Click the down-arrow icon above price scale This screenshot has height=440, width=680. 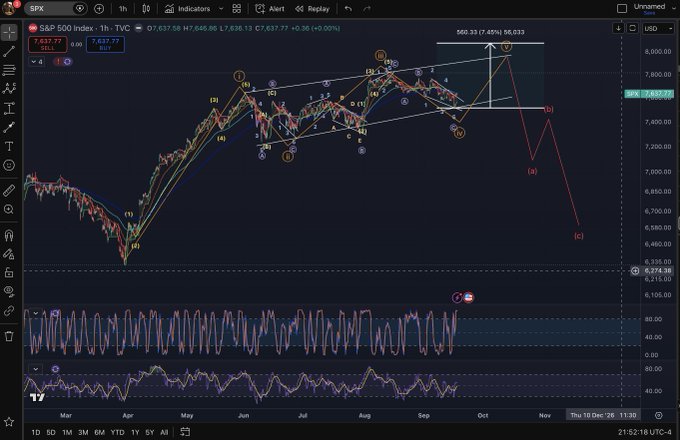[618, 28]
